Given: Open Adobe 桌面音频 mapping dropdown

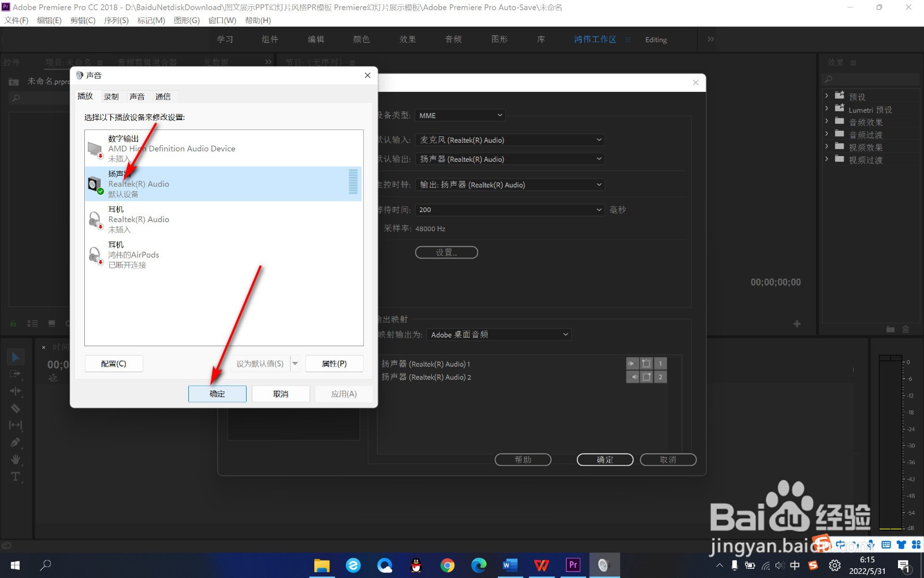Looking at the screenshot, I should [499, 335].
